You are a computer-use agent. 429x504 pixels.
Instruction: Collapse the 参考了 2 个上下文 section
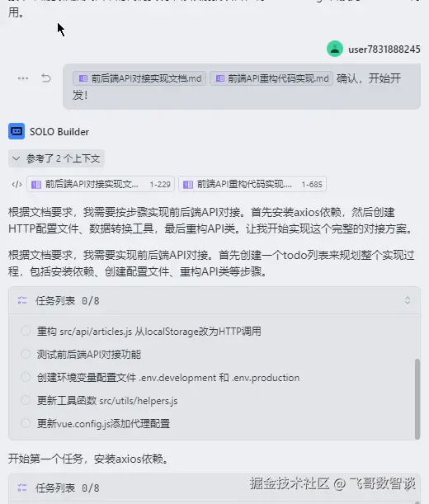tap(56, 158)
